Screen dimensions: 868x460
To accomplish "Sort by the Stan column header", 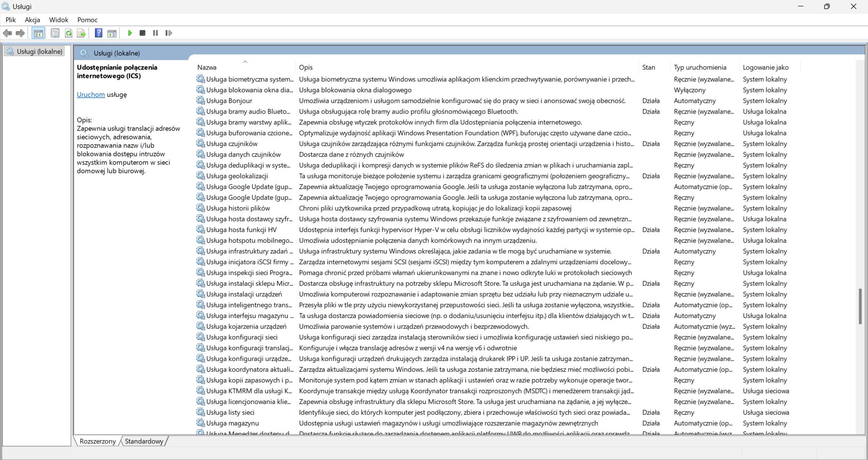I will (x=655, y=67).
